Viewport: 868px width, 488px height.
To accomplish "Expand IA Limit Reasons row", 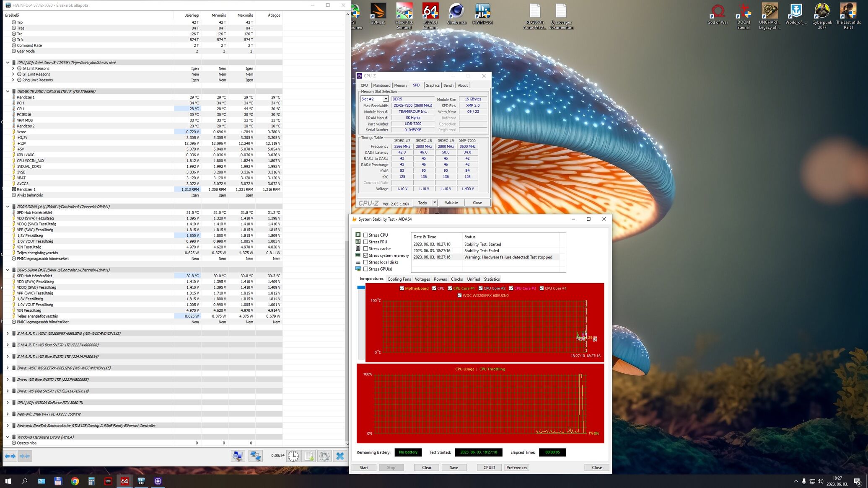I will [x=13, y=68].
